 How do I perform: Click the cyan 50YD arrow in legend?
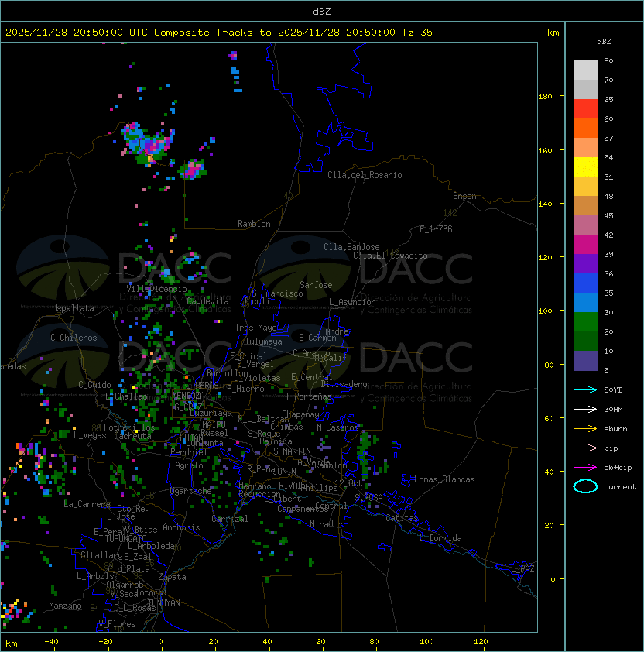585,390
